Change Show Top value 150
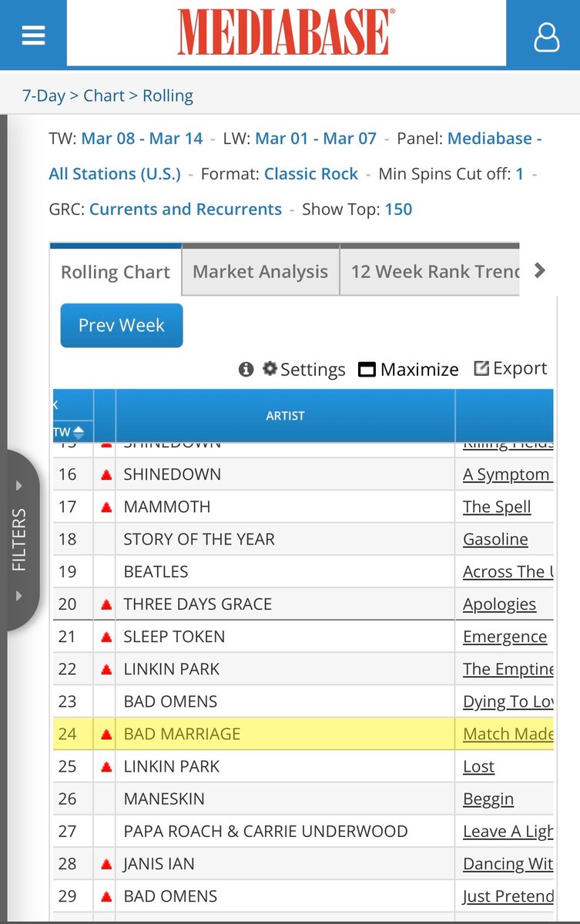This screenshot has width=580, height=924. (x=398, y=209)
